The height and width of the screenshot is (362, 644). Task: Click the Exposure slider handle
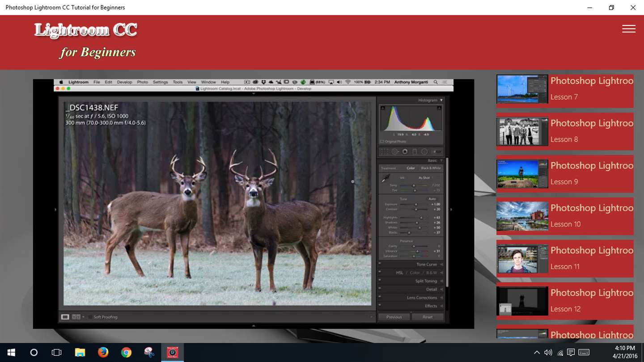click(416, 204)
